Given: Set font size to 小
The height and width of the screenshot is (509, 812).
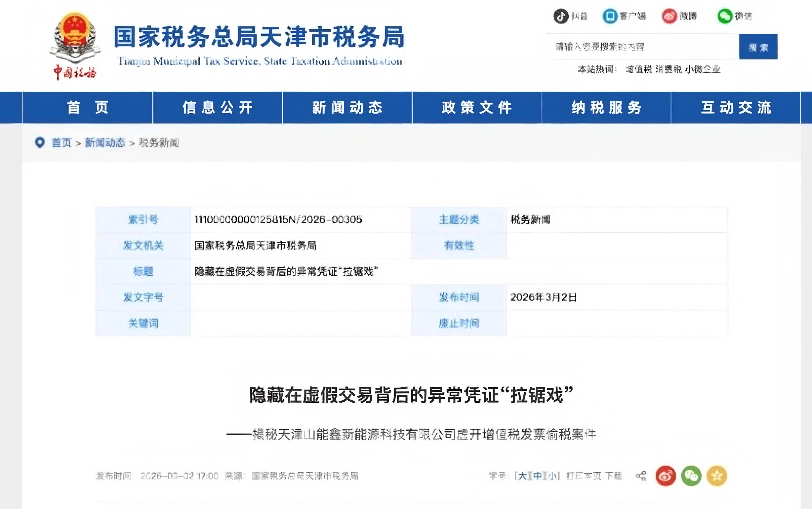Looking at the screenshot, I should click(x=552, y=476).
